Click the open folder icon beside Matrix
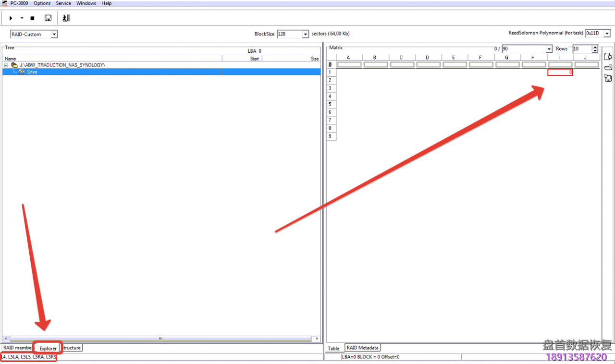This screenshot has height=364, width=615. pos(607,67)
